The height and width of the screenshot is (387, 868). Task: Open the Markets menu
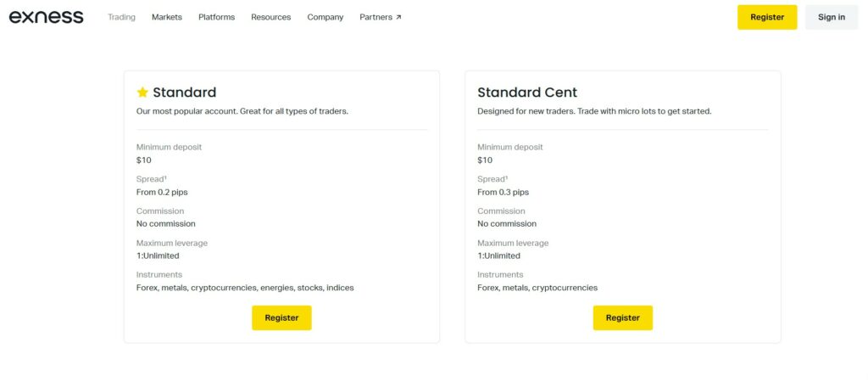pos(167,17)
